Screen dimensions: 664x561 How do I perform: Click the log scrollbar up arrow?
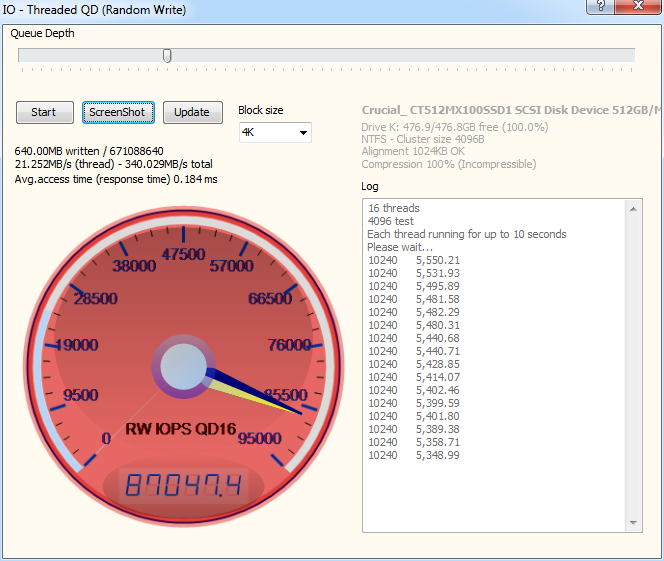634,208
